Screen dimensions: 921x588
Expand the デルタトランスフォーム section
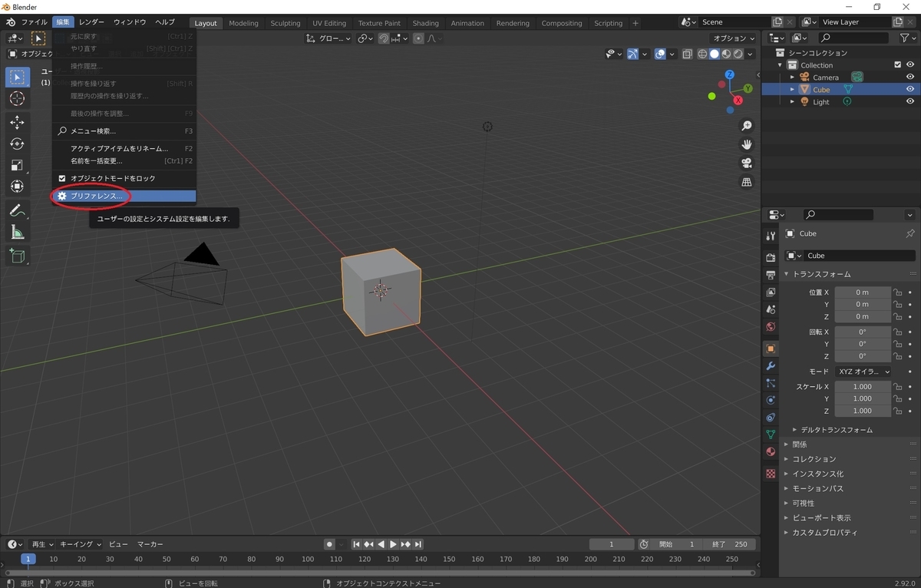point(837,430)
